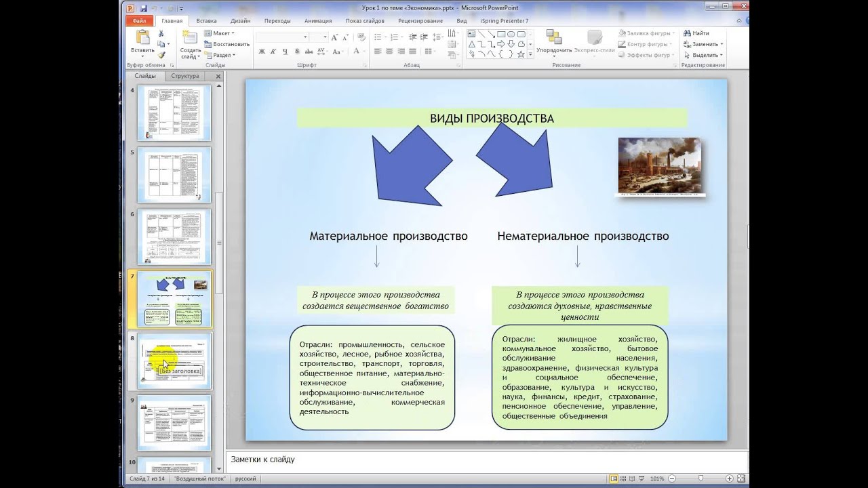Screen dimensions: 868x488
Task: Save the presentation from Quick Access Toolbar
Action: [x=143, y=8]
